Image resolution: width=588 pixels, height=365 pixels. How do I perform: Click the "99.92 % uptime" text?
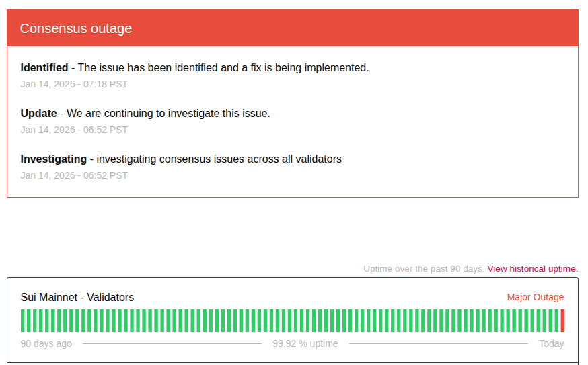pyautogui.click(x=305, y=343)
